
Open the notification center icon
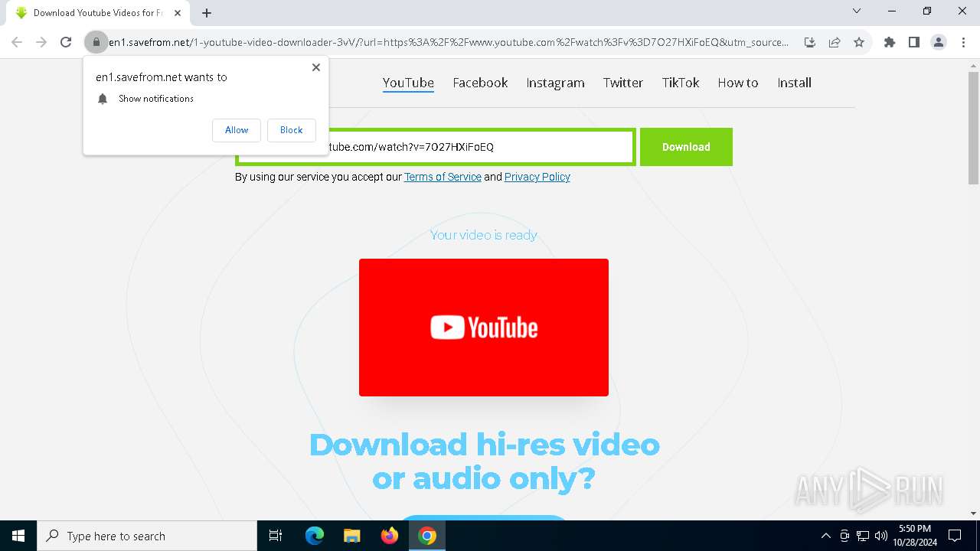tap(955, 536)
